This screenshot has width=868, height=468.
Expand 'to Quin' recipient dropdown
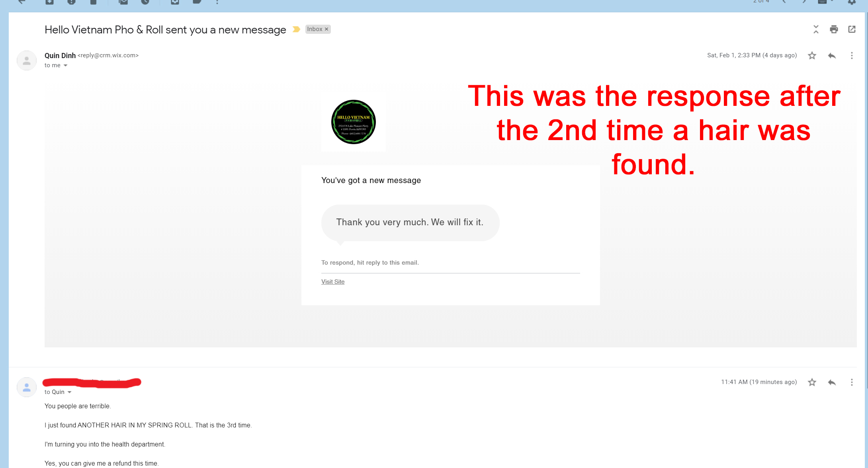pos(68,392)
